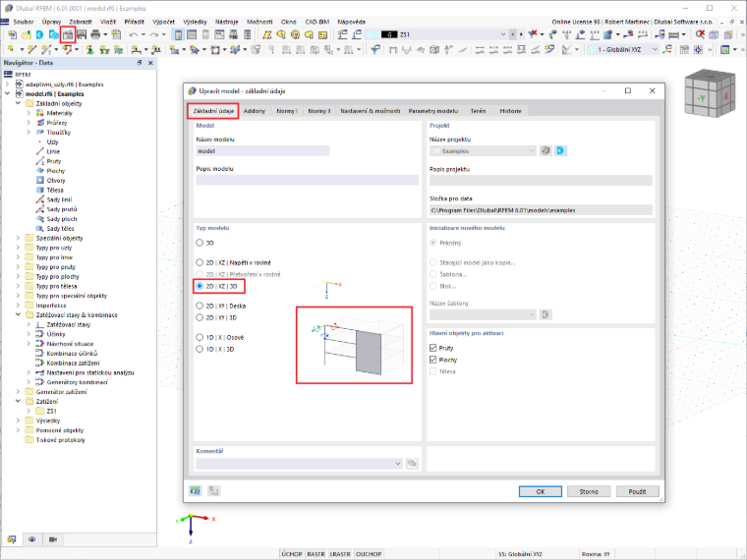Open the Normy I tab
The width and height of the screenshot is (747, 560).
tap(287, 111)
